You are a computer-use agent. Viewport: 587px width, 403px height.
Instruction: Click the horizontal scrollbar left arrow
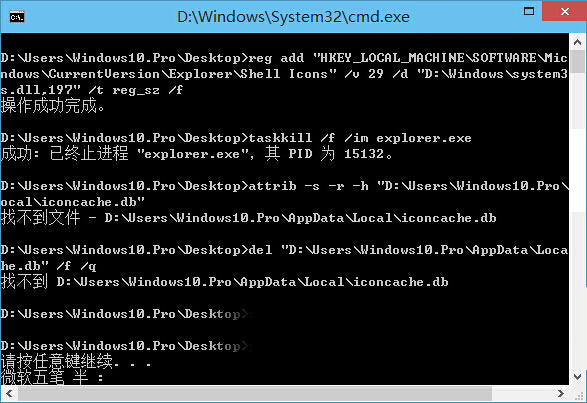[9, 394]
